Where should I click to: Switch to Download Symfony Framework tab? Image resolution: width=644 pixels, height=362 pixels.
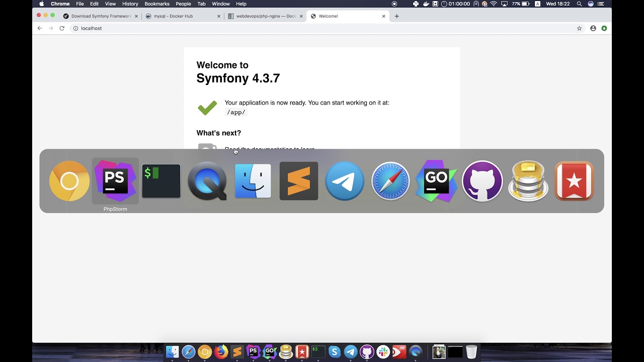(101, 16)
